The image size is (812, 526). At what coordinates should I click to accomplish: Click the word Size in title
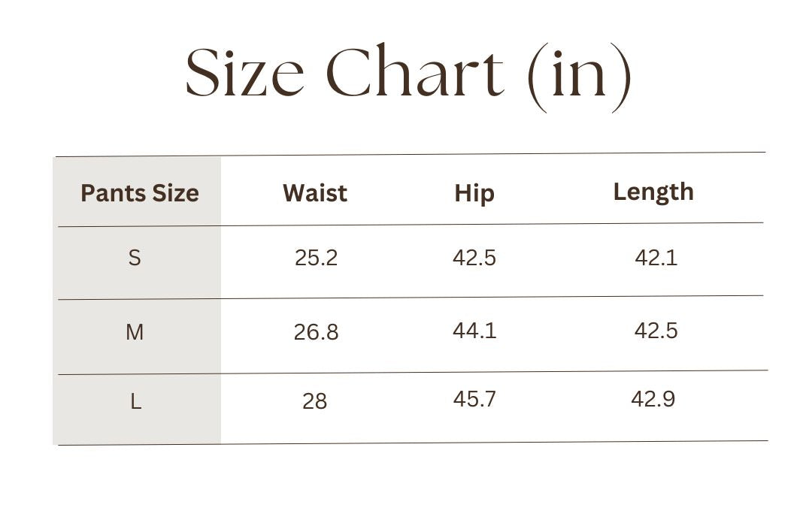point(244,73)
